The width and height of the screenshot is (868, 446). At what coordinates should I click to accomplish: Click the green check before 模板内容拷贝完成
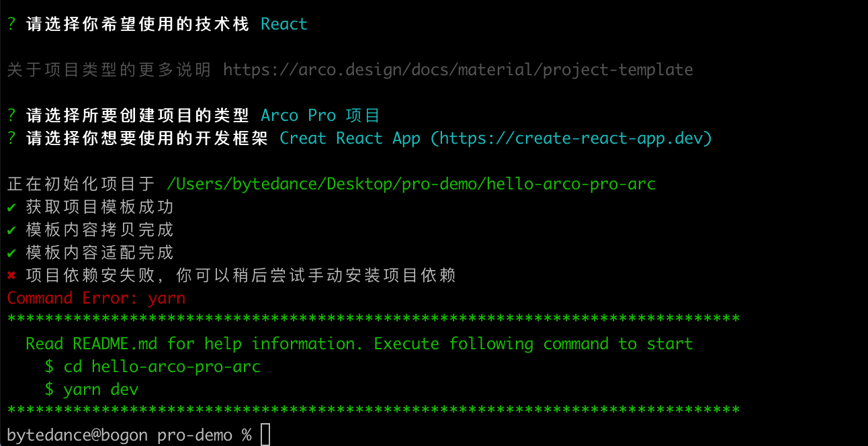point(11,230)
